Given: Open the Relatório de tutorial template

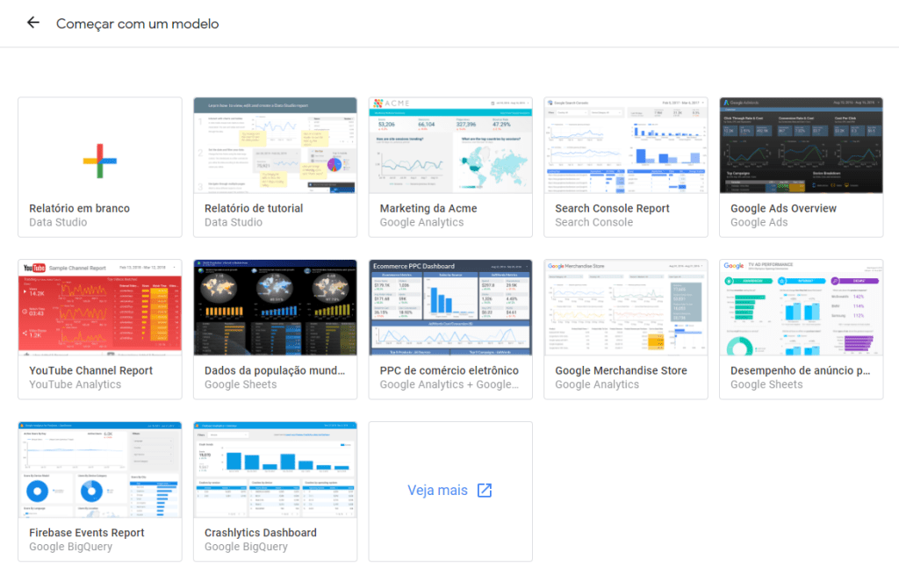Looking at the screenshot, I should (x=275, y=145).
